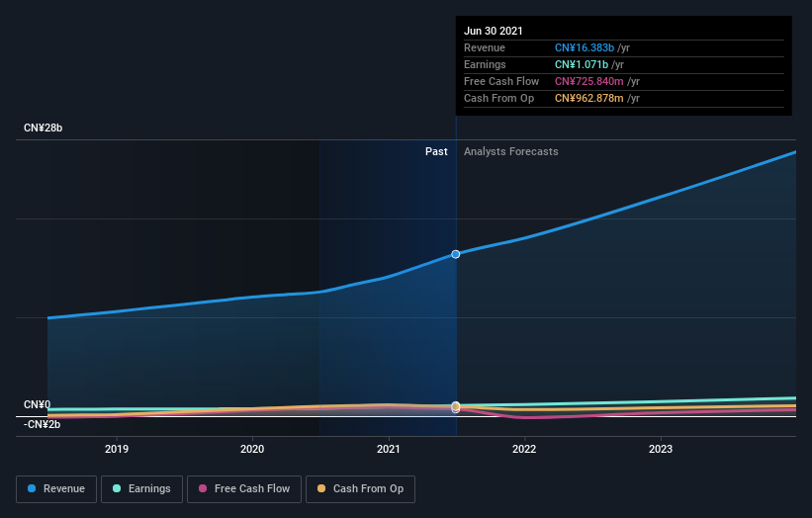Click the CN¥0 axis label
The height and width of the screenshot is (518, 812).
tap(38, 404)
